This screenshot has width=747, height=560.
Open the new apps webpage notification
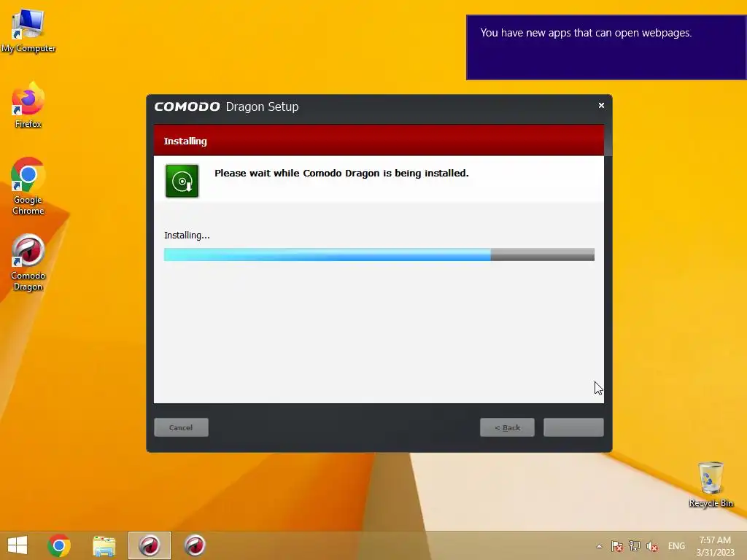click(x=606, y=47)
